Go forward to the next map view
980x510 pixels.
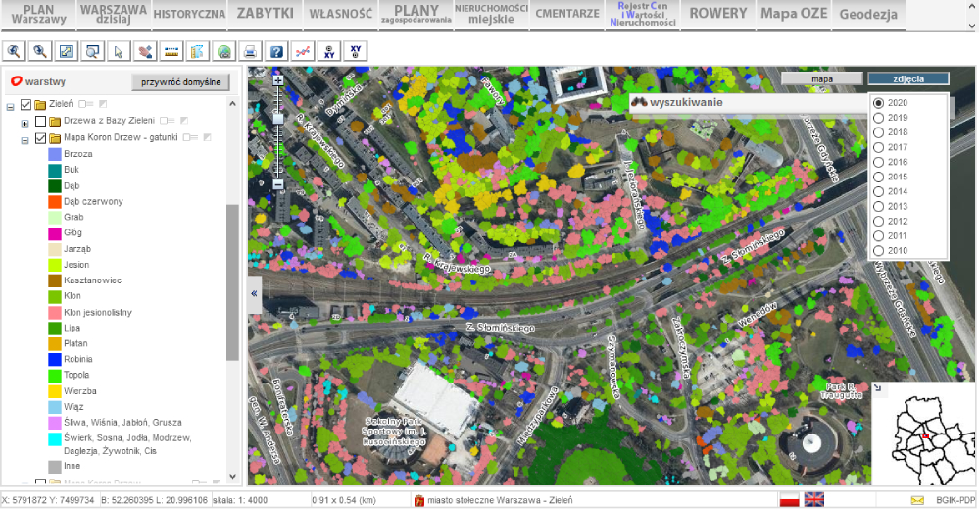(x=40, y=51)
